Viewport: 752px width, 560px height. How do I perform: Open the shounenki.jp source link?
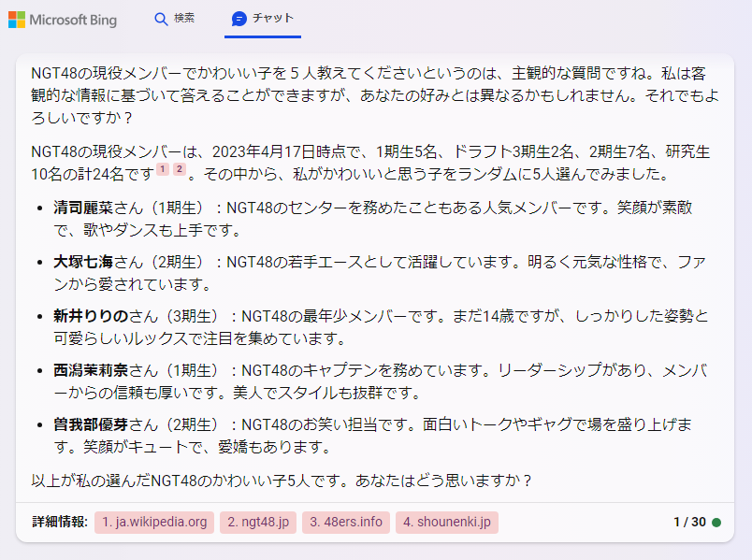click(447, 522)
